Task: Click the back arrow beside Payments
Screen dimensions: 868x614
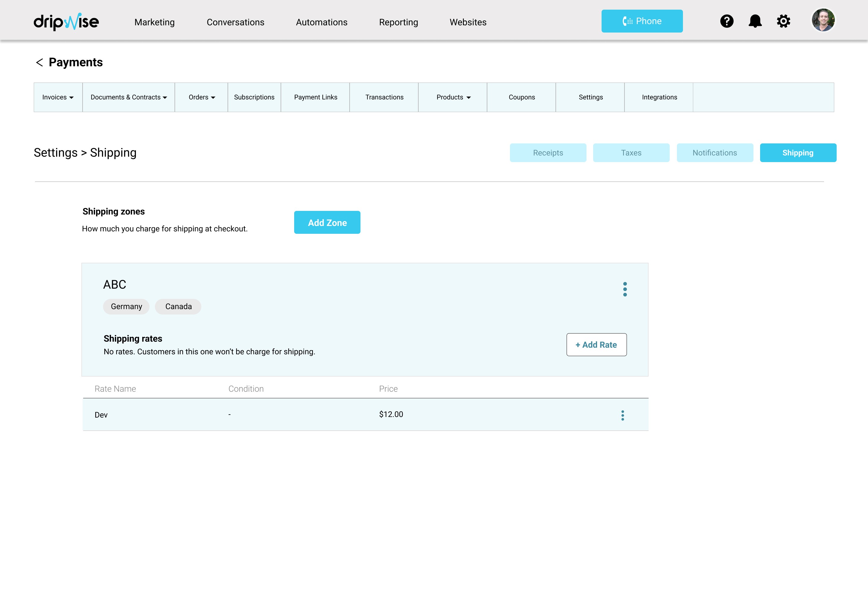Action: [x=39, y=62]
